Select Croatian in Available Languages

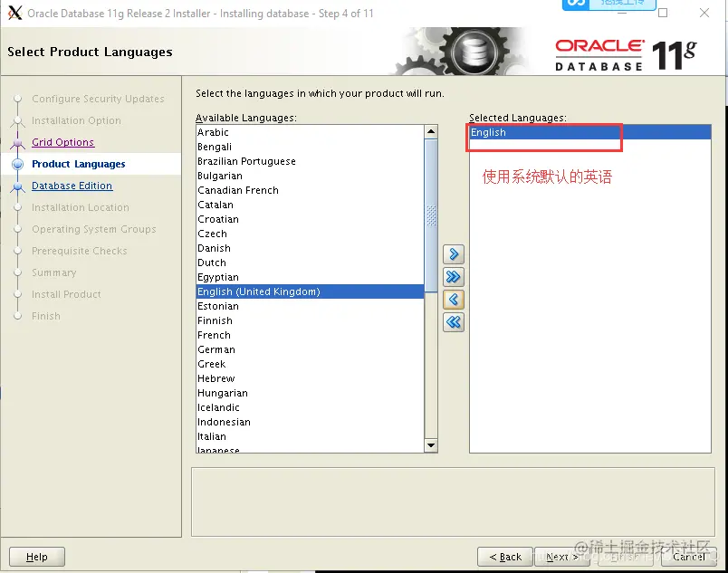(x=311, y=219)
